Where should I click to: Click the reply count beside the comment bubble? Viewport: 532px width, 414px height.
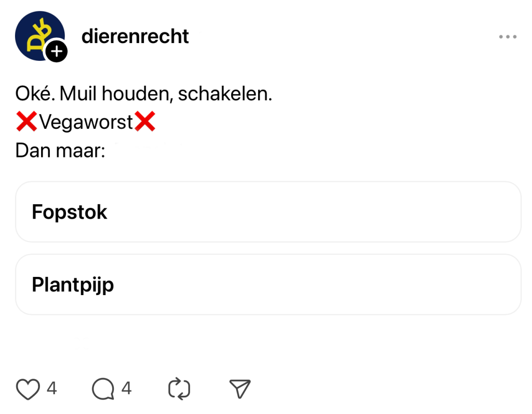click(126, 389)
